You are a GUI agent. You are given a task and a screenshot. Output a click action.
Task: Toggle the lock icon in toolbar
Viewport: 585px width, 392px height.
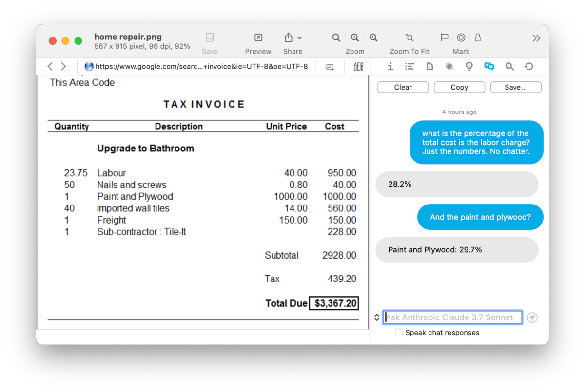(x=478, y=38)
